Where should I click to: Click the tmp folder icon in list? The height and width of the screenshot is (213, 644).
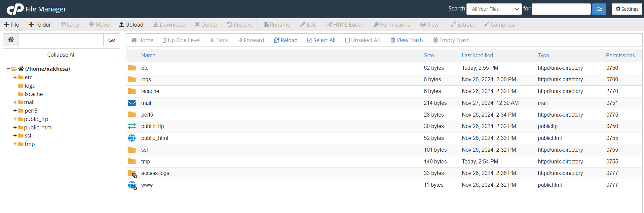(132, 161)
